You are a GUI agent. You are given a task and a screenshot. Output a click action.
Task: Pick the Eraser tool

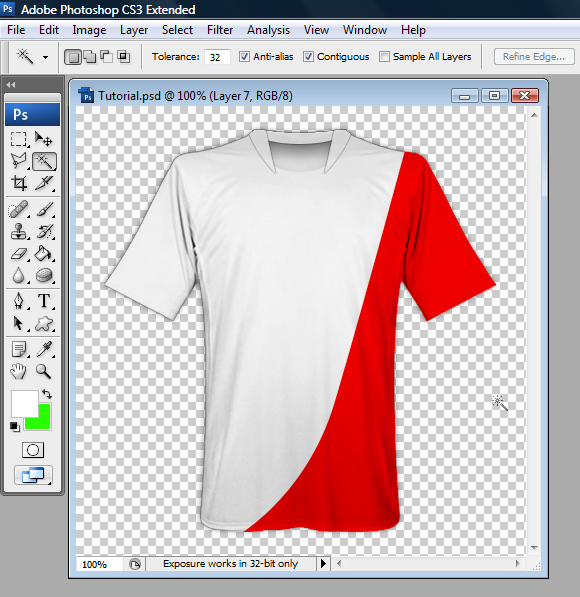point(19,254)
